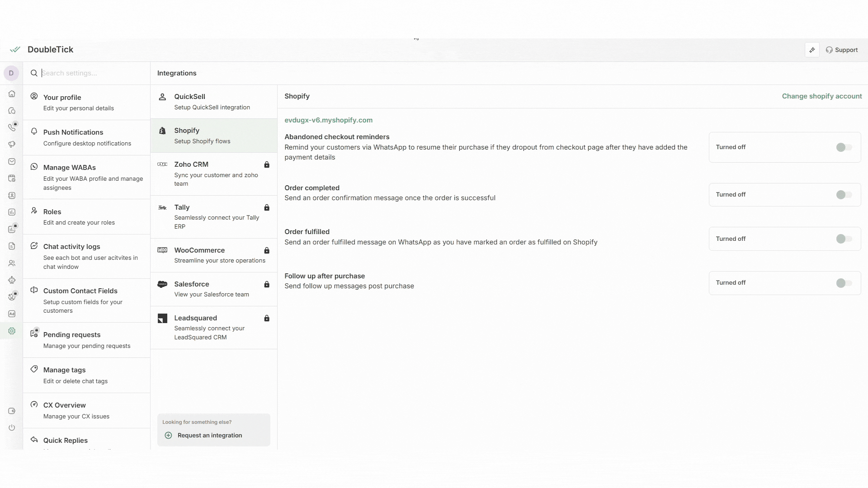This screenshot has width=868, height=488.
Task: Click the power logout icon
Action: 12,428
